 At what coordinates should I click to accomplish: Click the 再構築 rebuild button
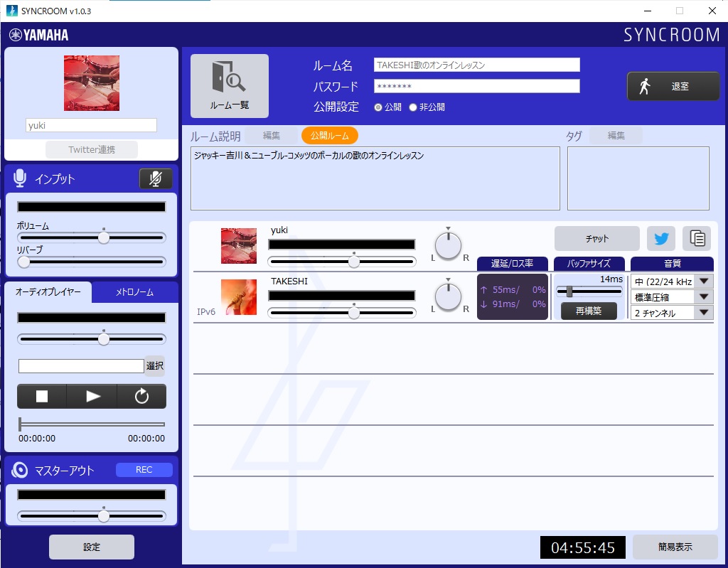pos(589,311)
